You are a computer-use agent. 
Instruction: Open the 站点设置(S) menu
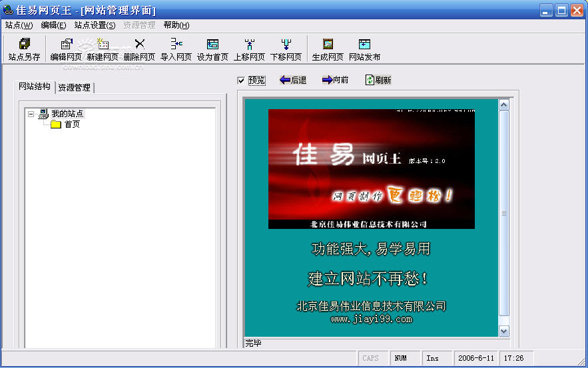pyautogui.click(x=95, y=25)
